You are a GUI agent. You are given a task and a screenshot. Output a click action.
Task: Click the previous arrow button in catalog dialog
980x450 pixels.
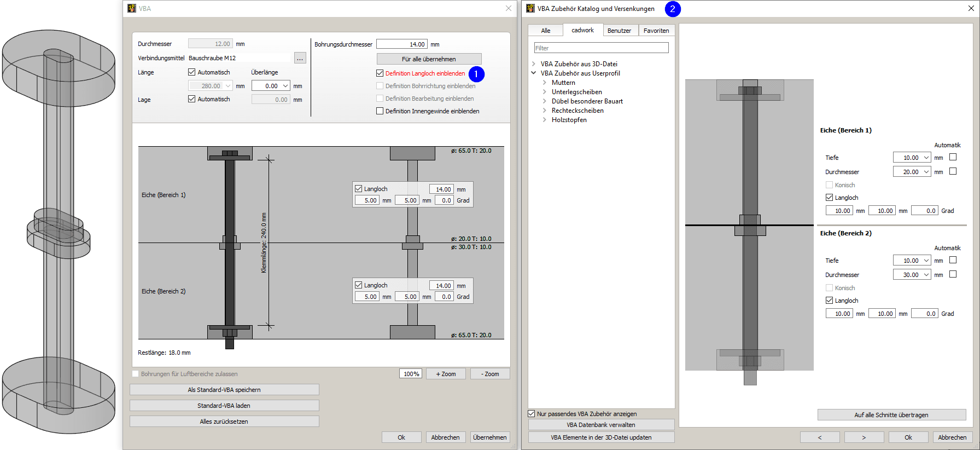819,437
